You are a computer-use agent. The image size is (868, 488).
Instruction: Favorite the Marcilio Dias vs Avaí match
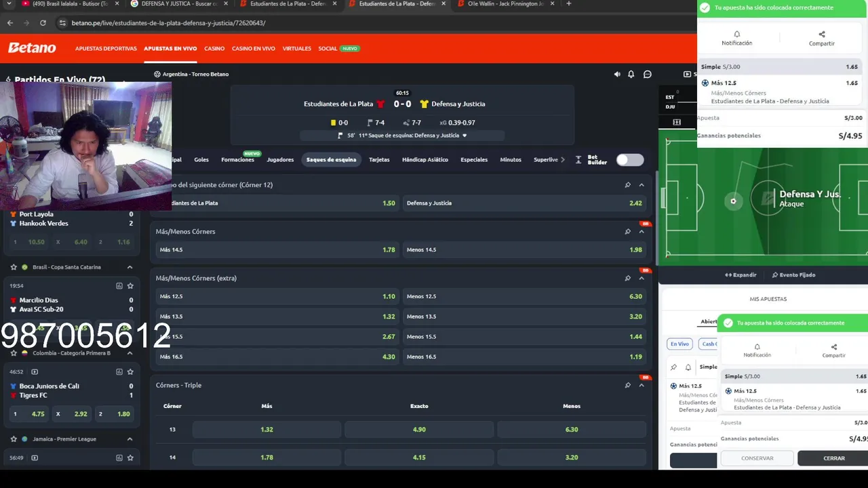pyautogui.click(x=130, y=286)
